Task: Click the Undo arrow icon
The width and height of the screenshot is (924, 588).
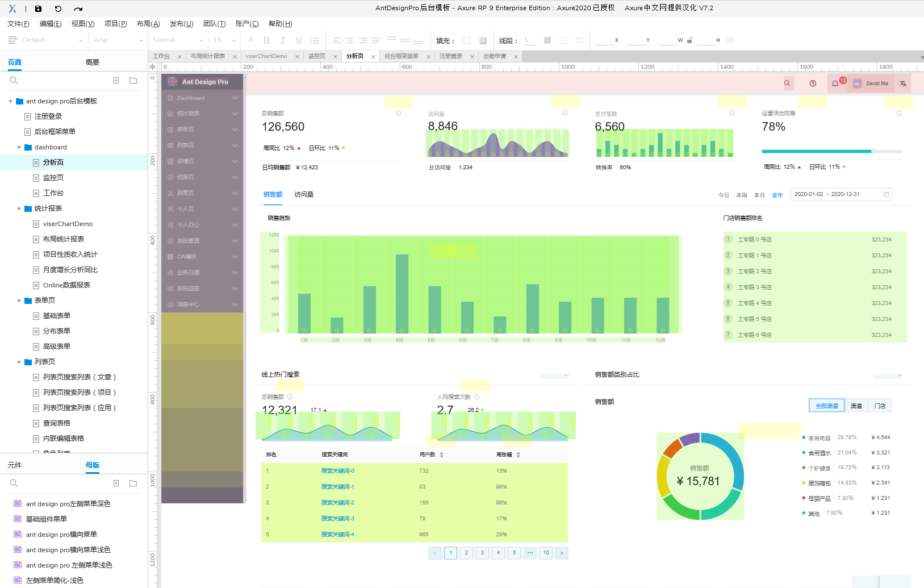Action: coord(58,9)
